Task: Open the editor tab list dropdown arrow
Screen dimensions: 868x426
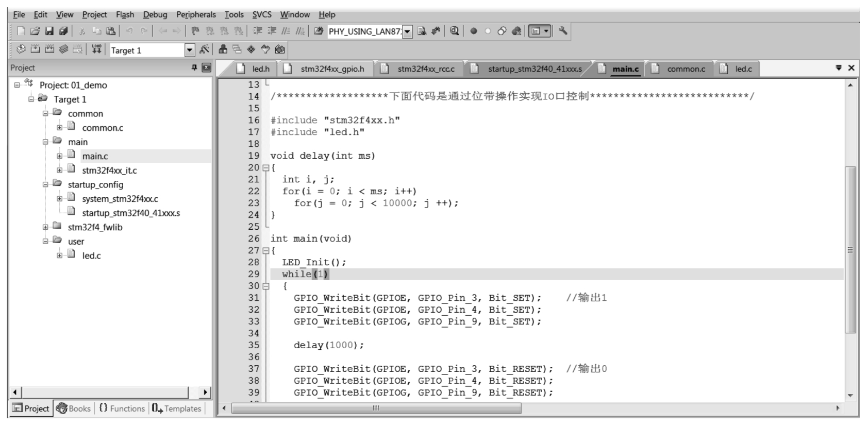Action: [x=839, y=68]
